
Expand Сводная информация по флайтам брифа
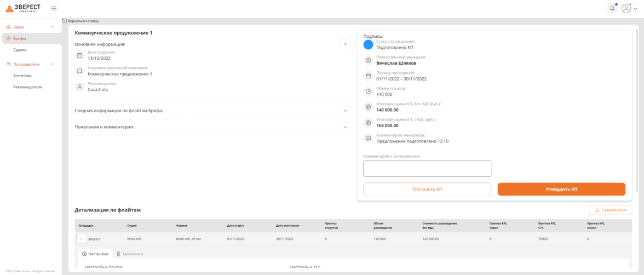(345, 111)
